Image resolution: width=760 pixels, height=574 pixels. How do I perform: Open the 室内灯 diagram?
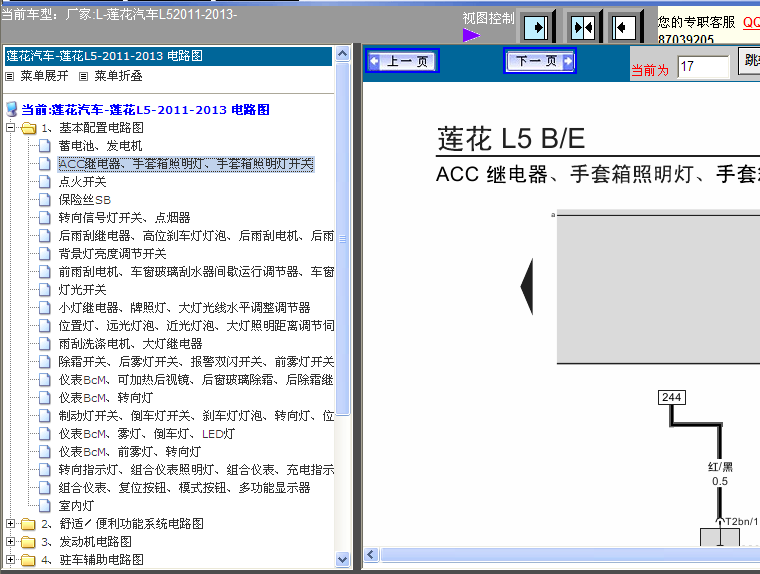(76, 506)
